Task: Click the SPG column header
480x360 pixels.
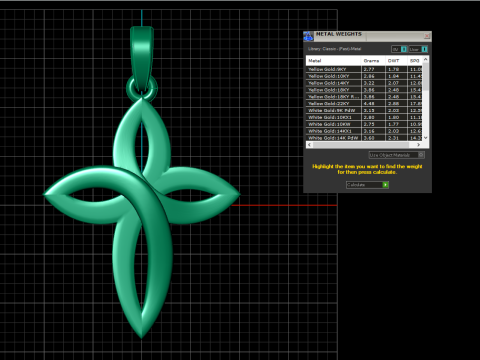Action: point(415,61)
